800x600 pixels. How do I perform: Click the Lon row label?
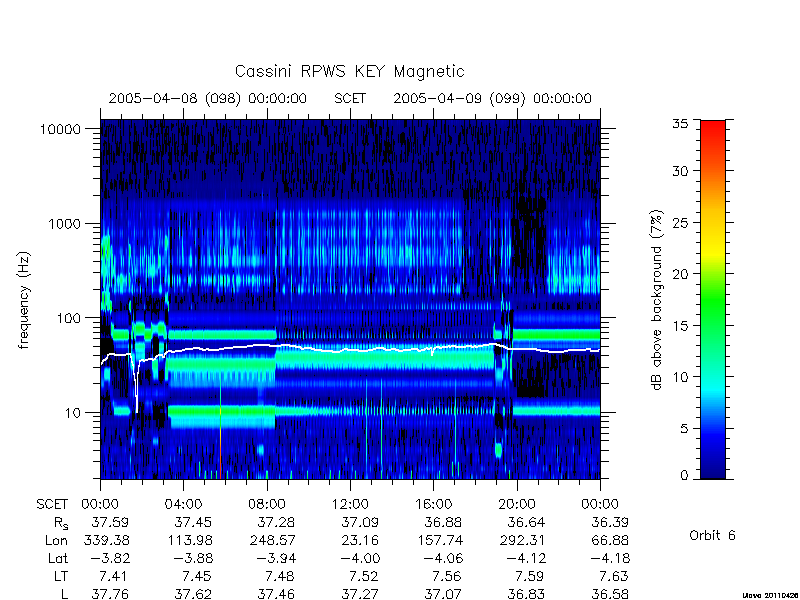pyautogui.click(x=56, y=540)
